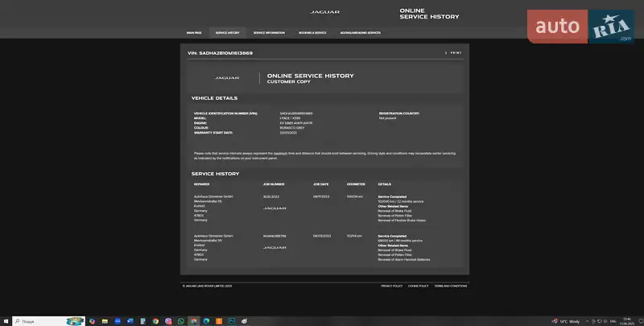The image size is (644, 326).
Task: Show hidden system tray icons
Action: pyautogui.click(x=588, y=321)
